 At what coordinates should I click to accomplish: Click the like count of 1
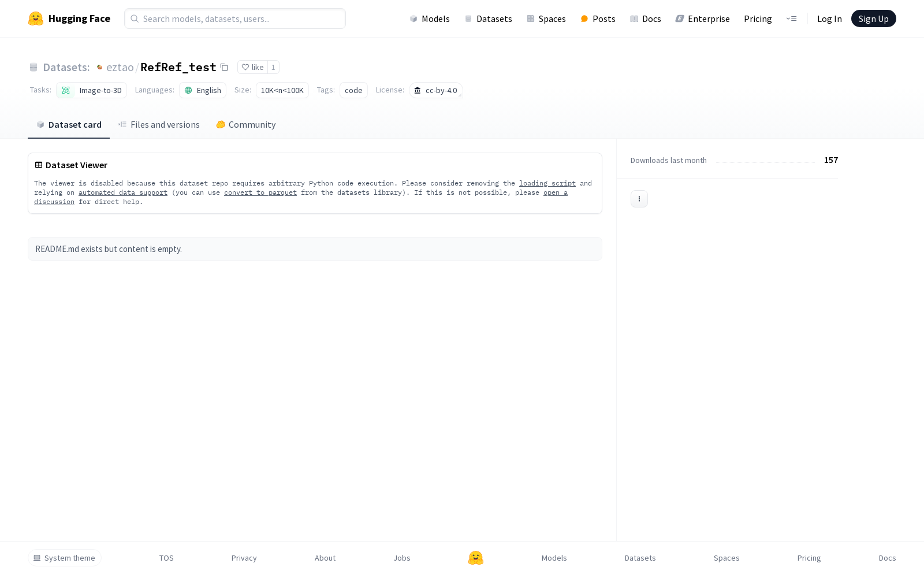pos(273,67)
